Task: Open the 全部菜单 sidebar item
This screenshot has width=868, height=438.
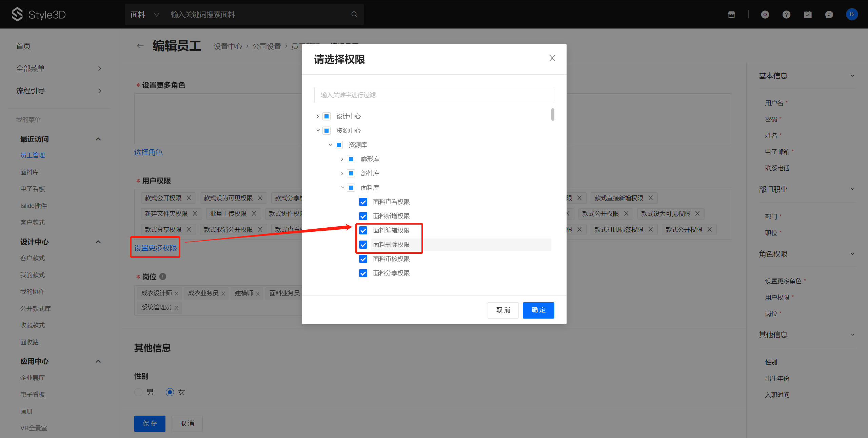Action: point(59,68)
